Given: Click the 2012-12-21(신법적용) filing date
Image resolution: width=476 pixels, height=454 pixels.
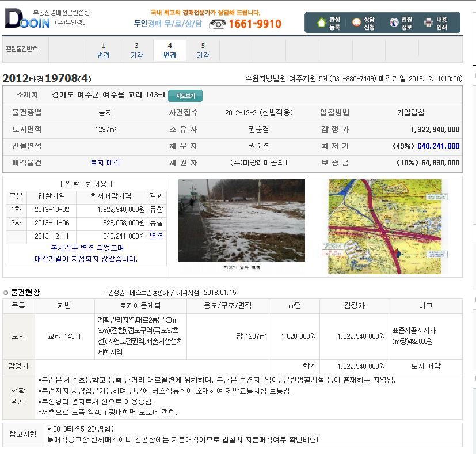Looking at the screenshot, I should click(x=259, y=113).
